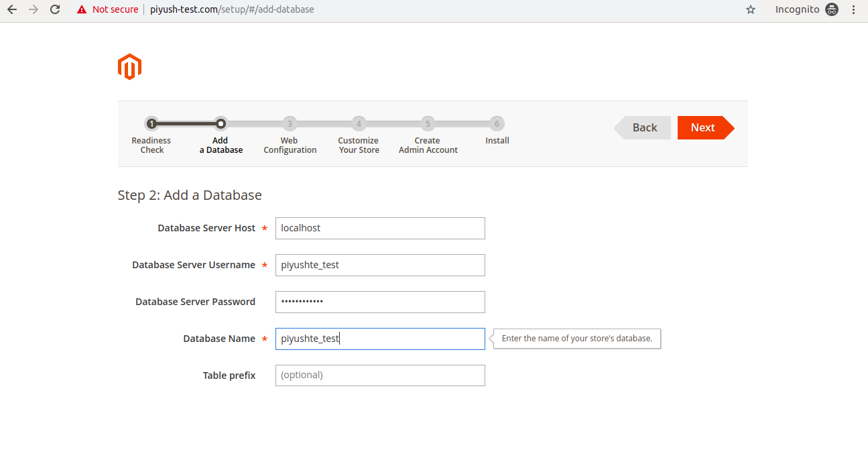Focus the Database Server Password field
This screenshot has width=868, height=466.
(x=380, y=302)
